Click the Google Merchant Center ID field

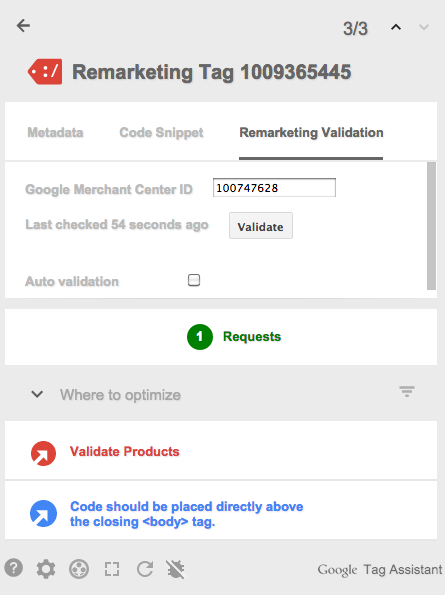[x=274, y=187]
